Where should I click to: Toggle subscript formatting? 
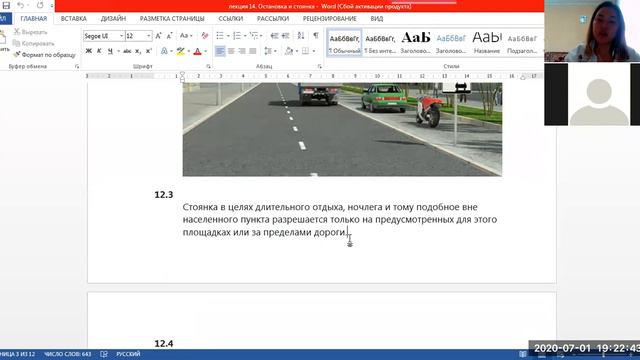(138, 51)
